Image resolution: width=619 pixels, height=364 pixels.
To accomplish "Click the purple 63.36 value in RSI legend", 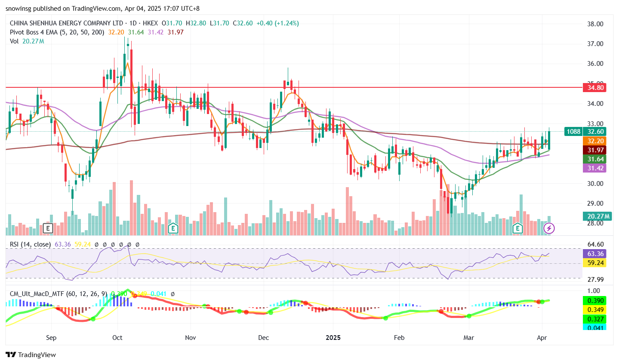I will tap(63, 244).
